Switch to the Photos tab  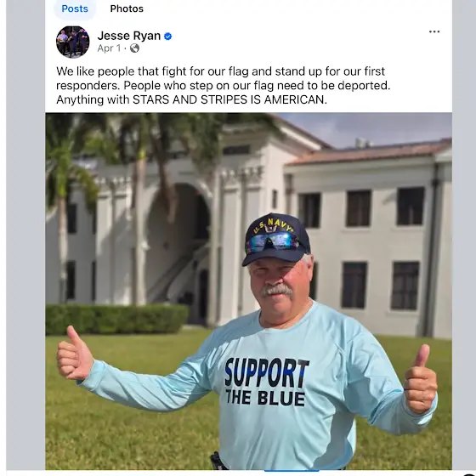[127, 8]
